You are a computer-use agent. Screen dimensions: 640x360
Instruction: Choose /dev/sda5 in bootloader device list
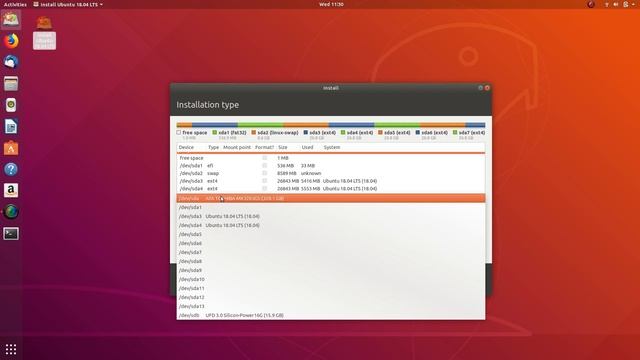(x=331, y=234)
